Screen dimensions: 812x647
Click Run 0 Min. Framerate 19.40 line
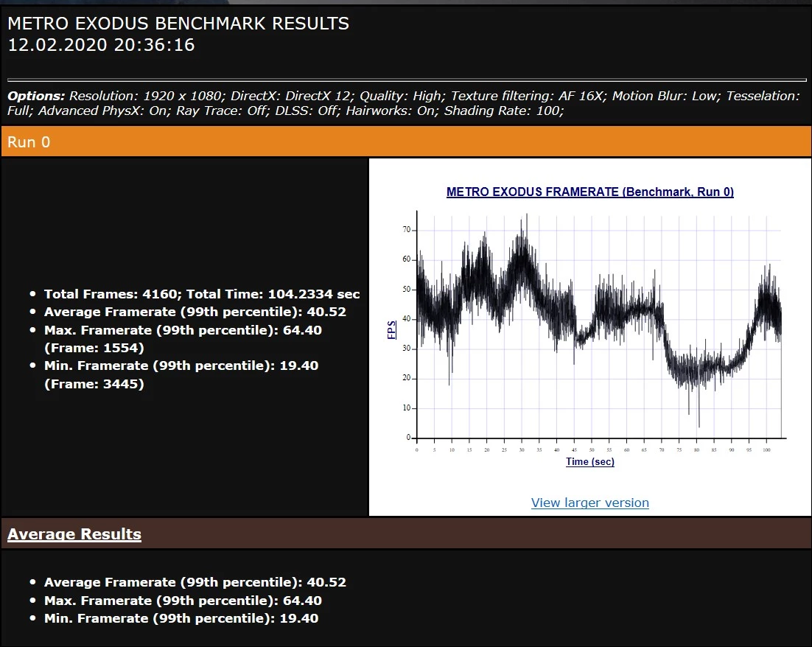point(181,366)
